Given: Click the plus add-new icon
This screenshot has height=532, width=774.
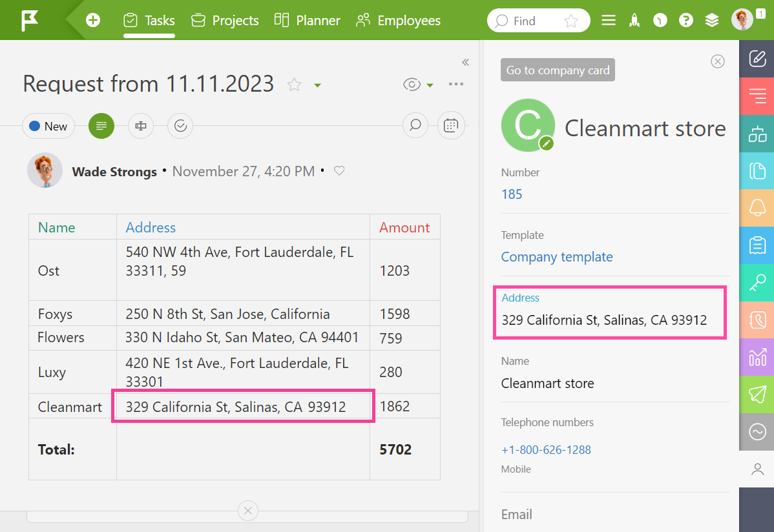Looking at the screenshot, I should click(x=93, y=20).
